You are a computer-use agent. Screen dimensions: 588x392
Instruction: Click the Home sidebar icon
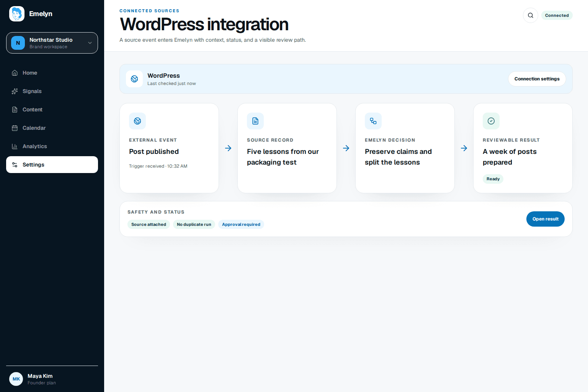(15, 73)
